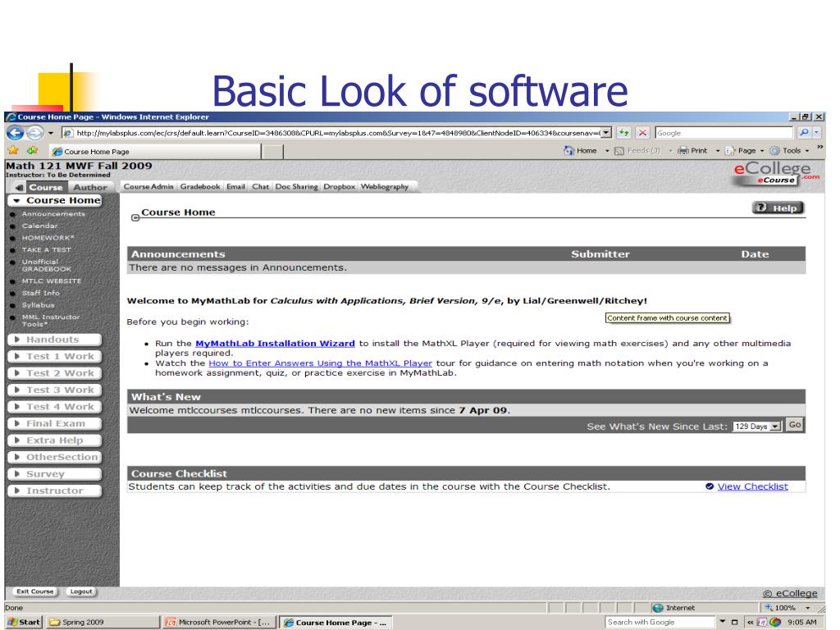Open the Email tab

(x=235, y=186)
